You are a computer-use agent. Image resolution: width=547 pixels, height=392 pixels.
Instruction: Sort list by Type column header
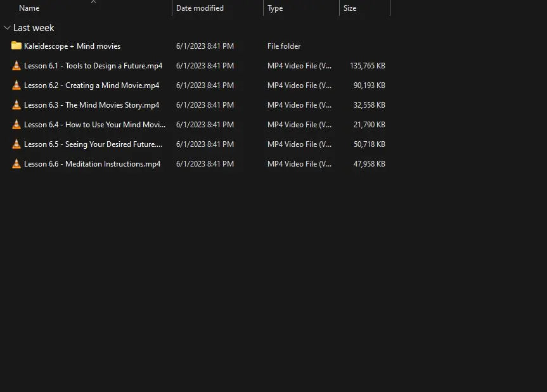click(x=275, y=8)
